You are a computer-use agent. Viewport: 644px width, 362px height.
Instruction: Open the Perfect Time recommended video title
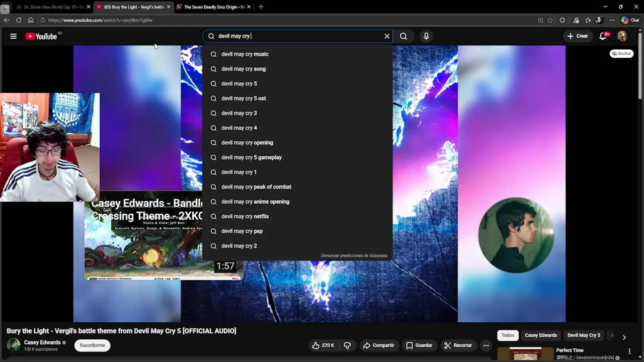[x=570, y=350]
